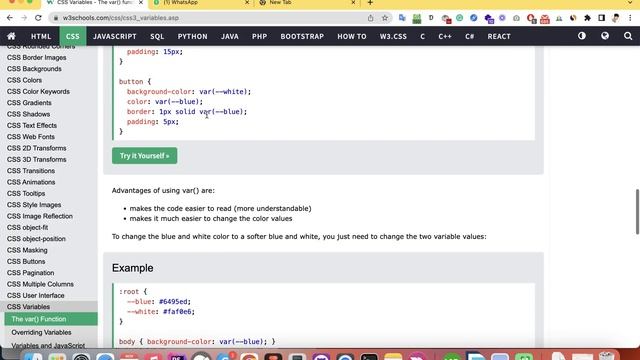Switch to the WhatsApp tab
640x360 pixels.
pyautogui.click(x=202, y=3)
